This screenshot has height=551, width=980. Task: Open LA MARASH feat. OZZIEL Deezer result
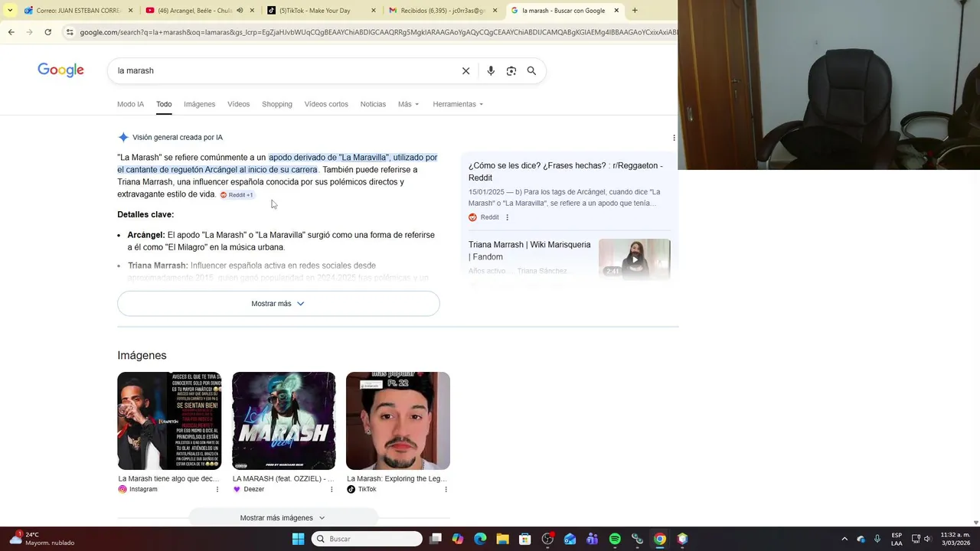[283, 478]
